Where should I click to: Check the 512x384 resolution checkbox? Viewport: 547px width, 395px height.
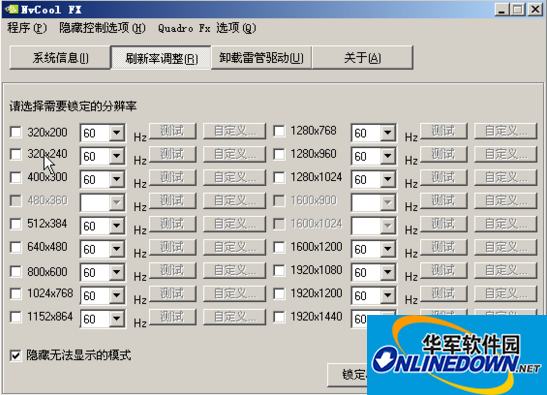[16, 224]
